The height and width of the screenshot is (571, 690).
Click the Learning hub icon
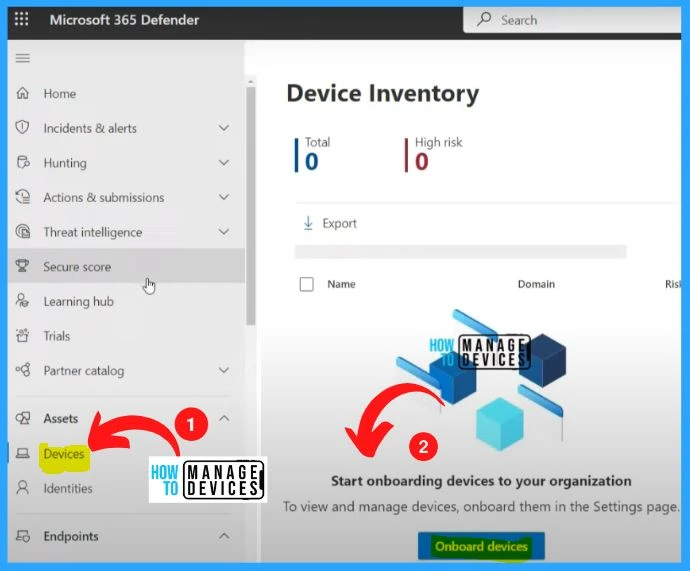(x=22, y=300)
